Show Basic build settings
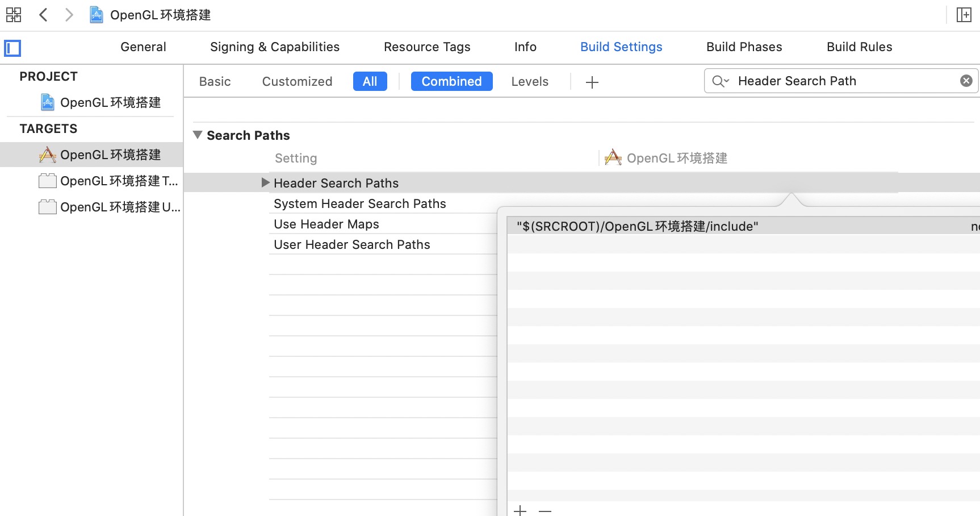980x516 pixels. click(215, 82)
